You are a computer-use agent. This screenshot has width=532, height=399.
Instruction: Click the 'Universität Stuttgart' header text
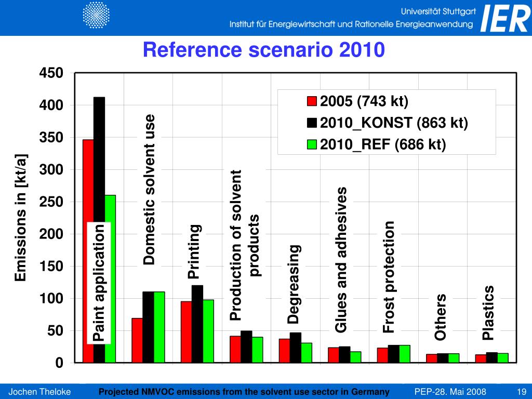438,11
